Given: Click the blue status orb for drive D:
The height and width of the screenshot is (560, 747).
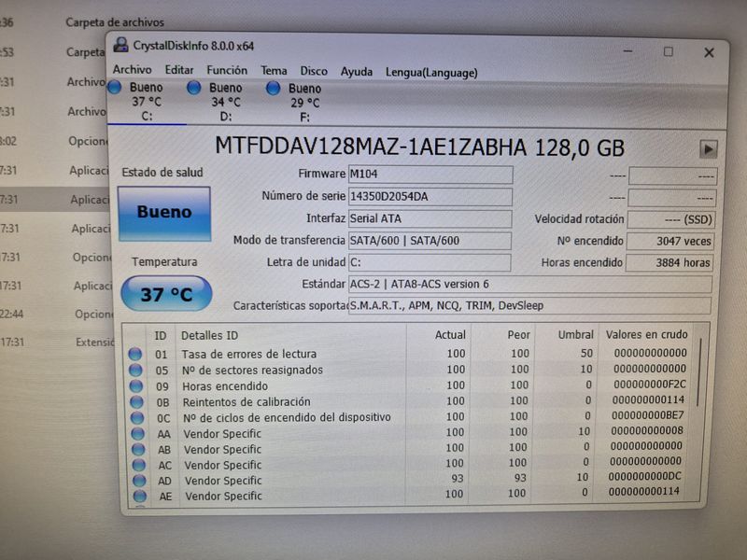Looking at the screenshot, I should coord(194,88).
